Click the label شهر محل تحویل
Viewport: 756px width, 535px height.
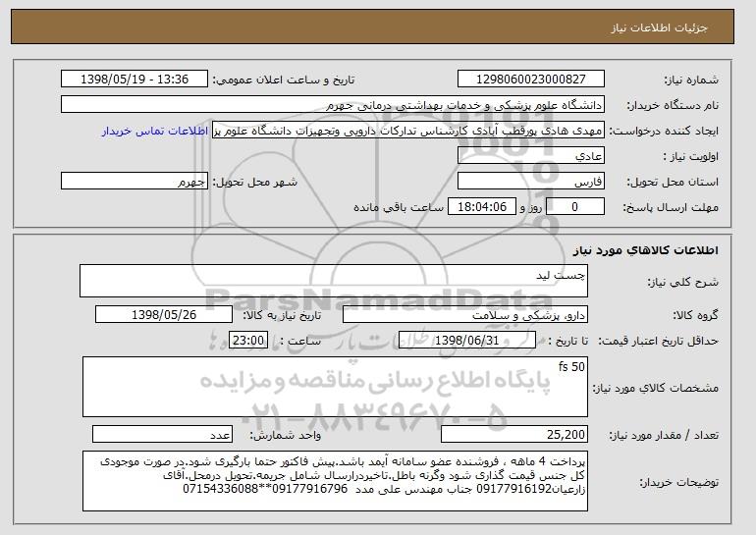pyautogui.click(x=255, y=183)
